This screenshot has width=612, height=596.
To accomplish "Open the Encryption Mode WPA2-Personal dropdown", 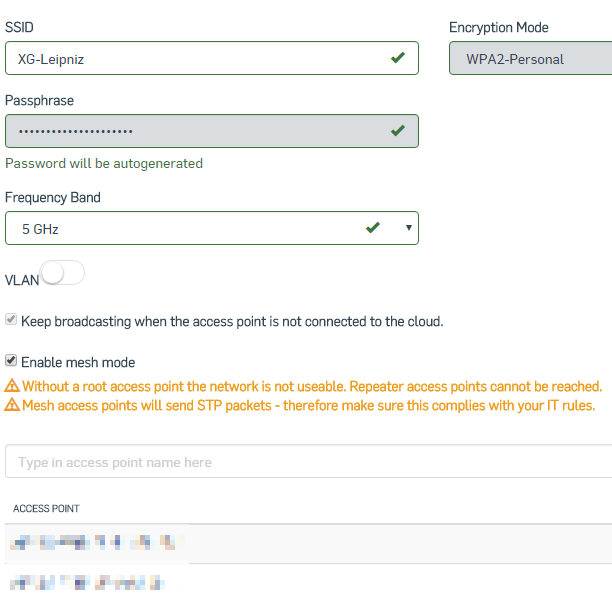I will pos(530,58).
